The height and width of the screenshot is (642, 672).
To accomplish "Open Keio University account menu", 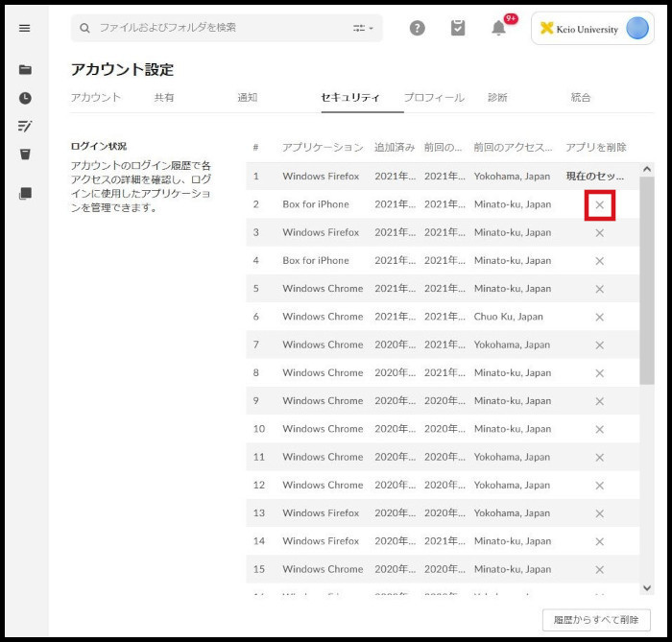I will pos(592,29).
